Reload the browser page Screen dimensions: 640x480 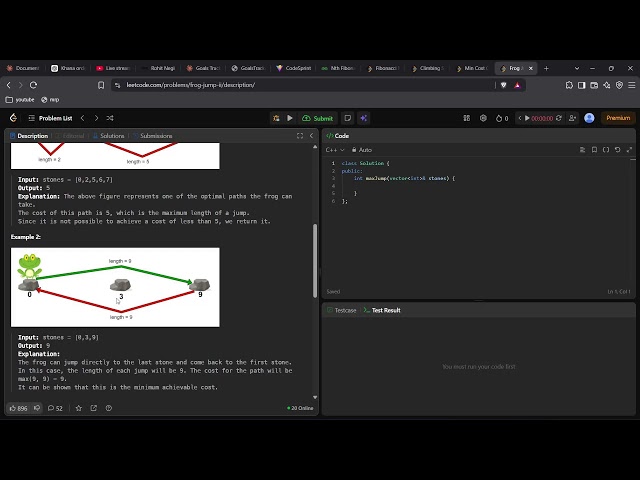point(33,85)
